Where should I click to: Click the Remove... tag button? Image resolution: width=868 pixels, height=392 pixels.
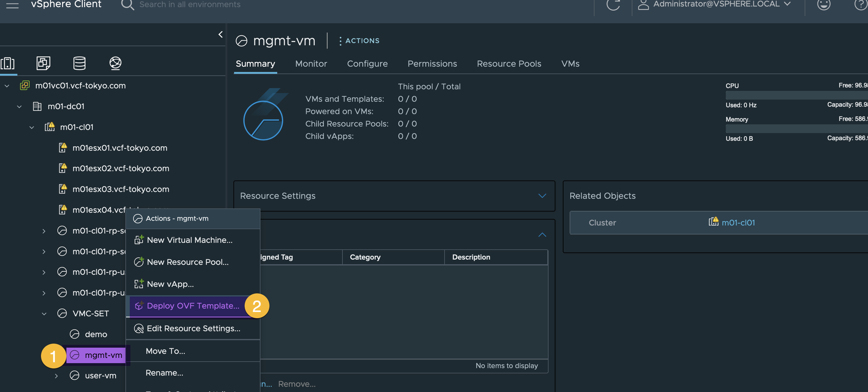(x=296, y=384)
